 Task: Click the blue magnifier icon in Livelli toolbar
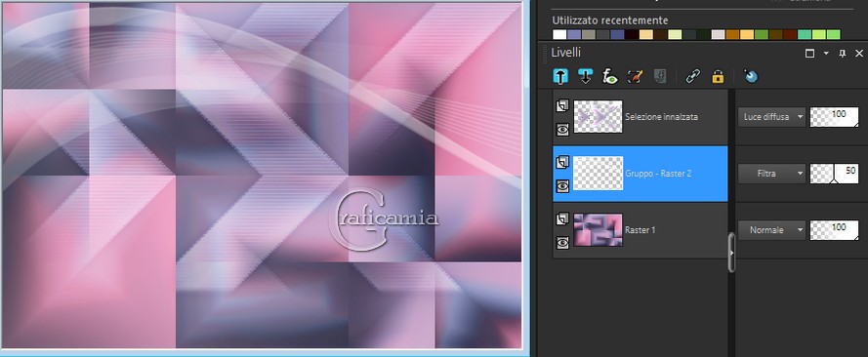point(751,76)
